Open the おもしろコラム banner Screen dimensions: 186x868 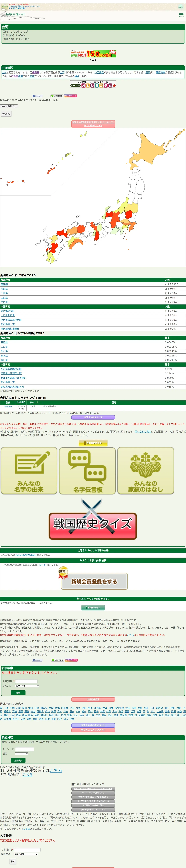click(93, 84)
